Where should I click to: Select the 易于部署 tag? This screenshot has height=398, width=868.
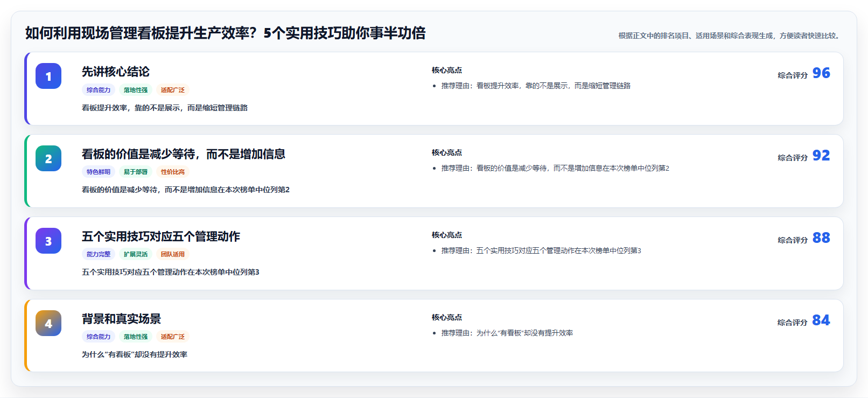(136, 172)
